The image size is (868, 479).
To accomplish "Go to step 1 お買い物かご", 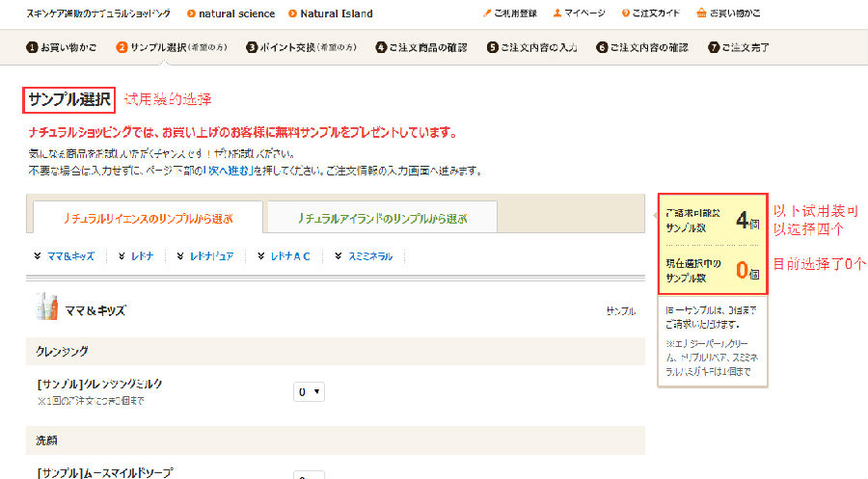I will [65, 47].
